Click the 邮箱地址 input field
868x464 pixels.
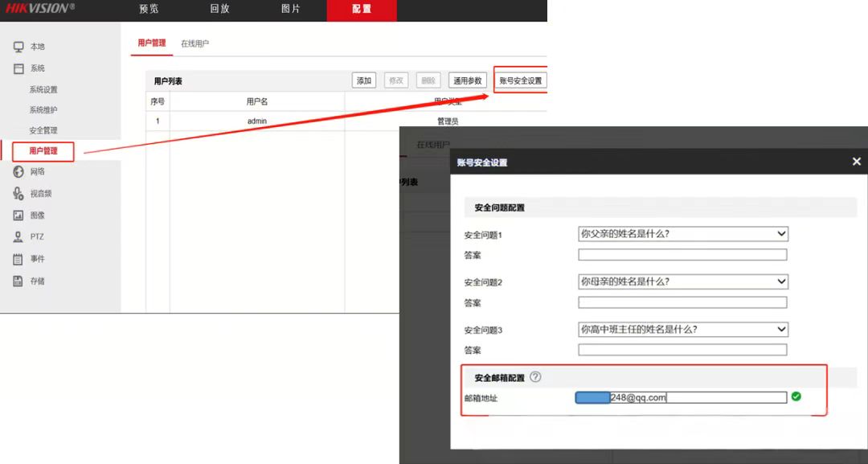click(681, 397)
